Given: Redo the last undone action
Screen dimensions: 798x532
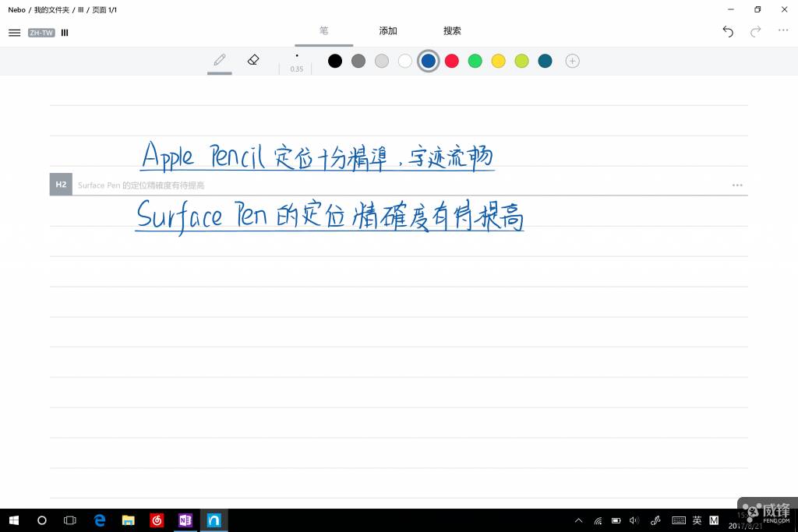Looking at the screenshot, I should [x=756, y=31].
